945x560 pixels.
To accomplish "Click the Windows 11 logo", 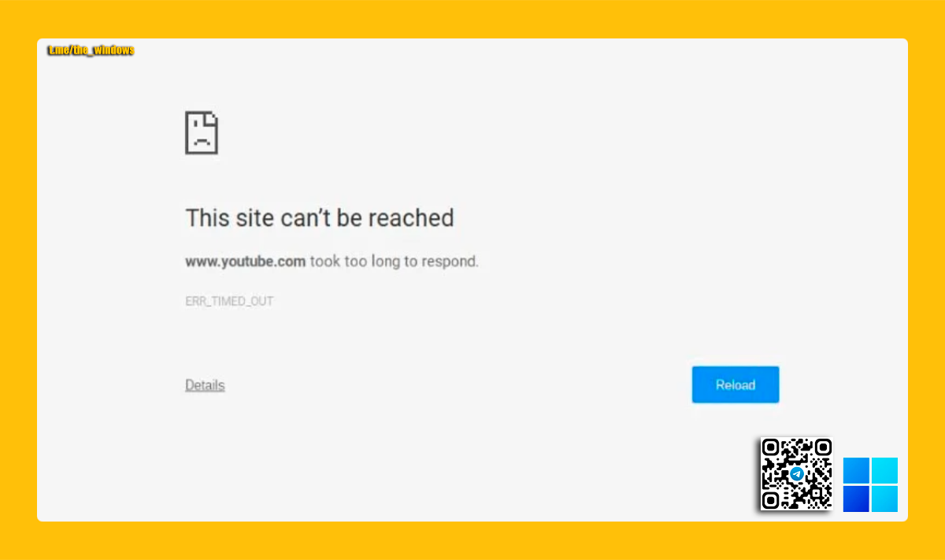I will 870,484.
